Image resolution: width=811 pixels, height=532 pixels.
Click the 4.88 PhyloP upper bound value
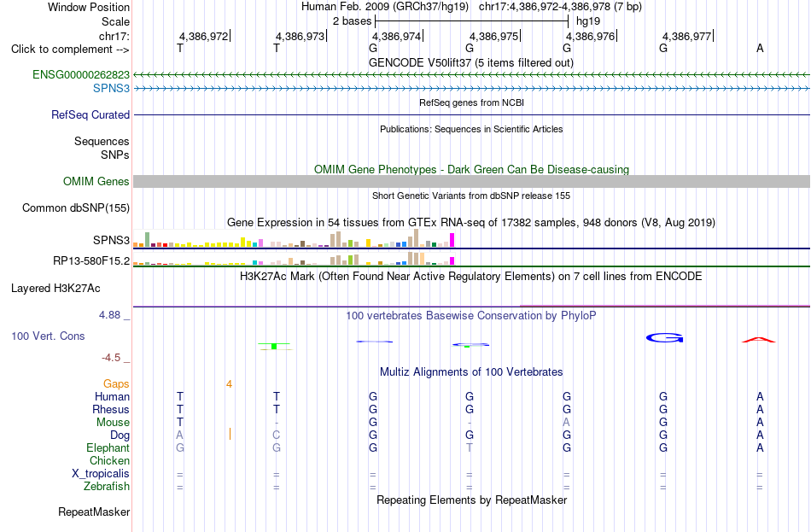(109, 314)
